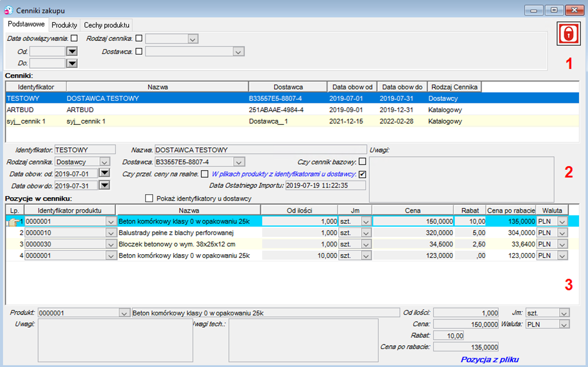This screenshot has width=588, height=367.
Task: Click date 2021-12-15 in syj_cennik row
Action: click(346, 121)
